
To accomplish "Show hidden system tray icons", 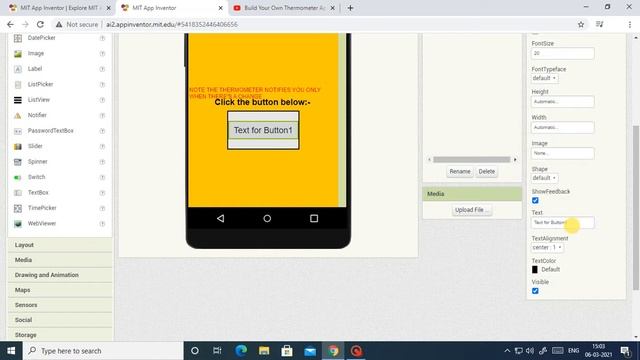I will 507,351.
